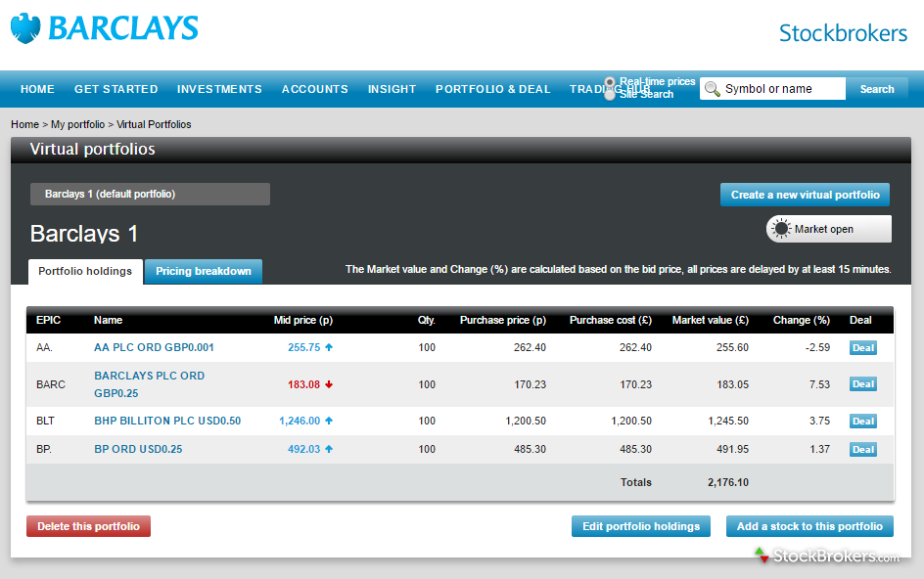Click the 2,176.10 totals value
Screen dimensions: 924x579
click(x=728, y=482)
